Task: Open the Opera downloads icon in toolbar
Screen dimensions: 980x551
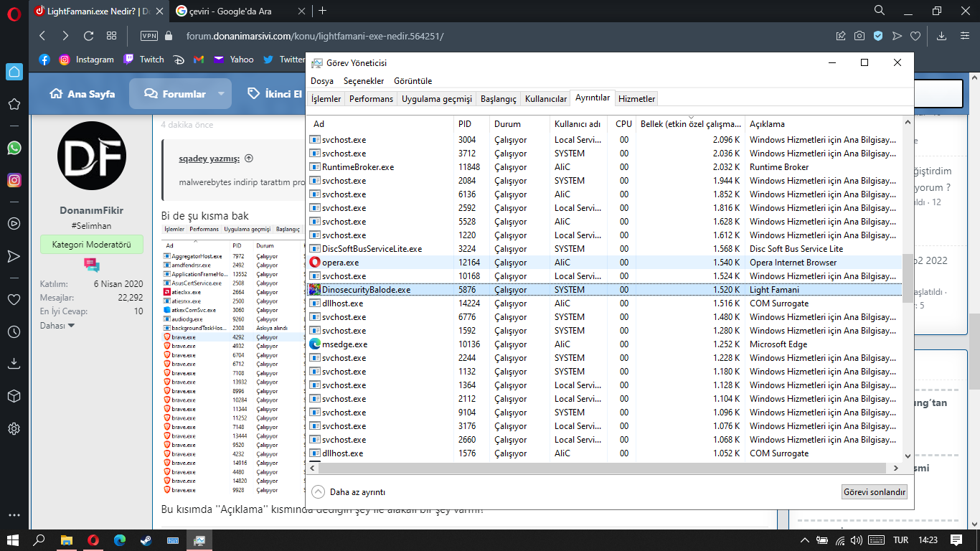Action: (942, 36)
